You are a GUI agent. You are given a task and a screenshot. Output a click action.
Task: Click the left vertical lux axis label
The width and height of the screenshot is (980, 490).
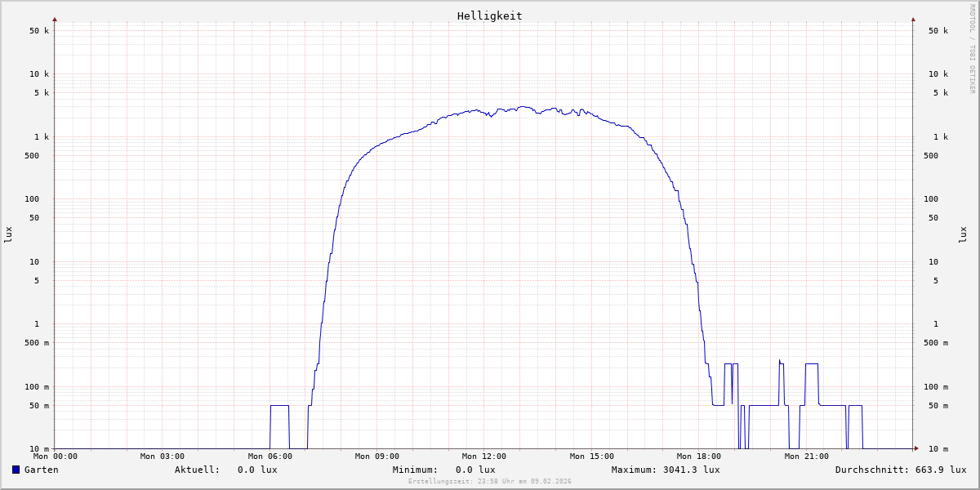tap(8, 234)
